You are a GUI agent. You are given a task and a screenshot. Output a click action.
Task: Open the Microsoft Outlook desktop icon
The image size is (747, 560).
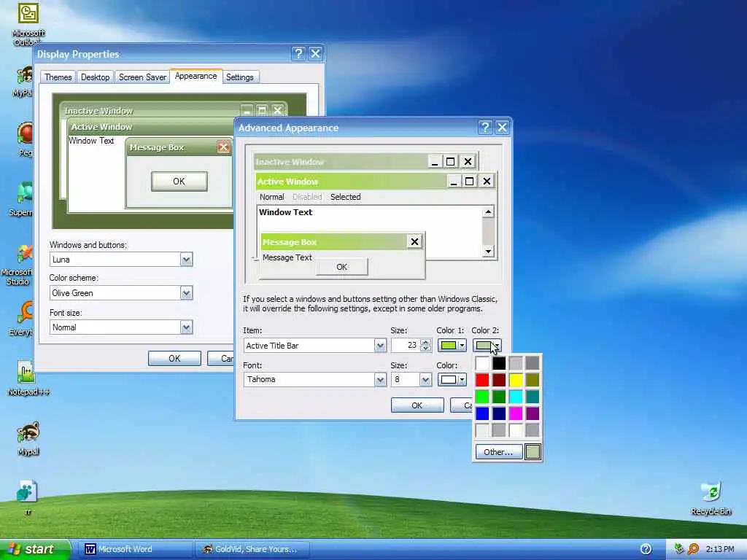tap(28, 24)
